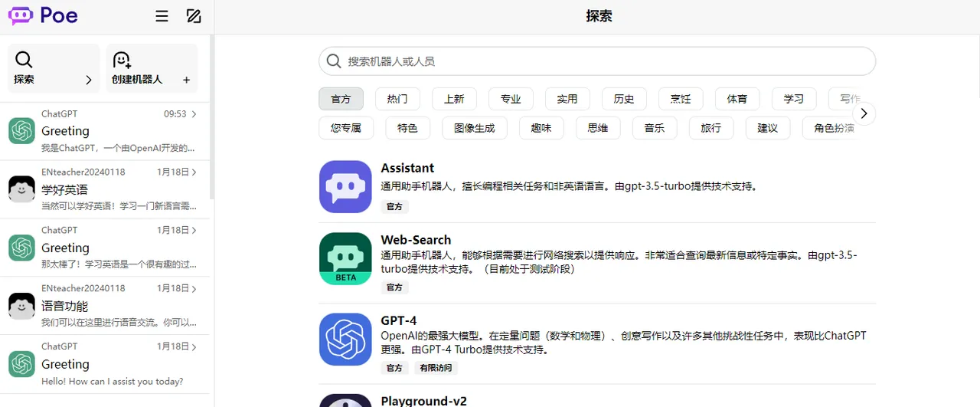Select the 专业 category tag

tap(511, 99)
